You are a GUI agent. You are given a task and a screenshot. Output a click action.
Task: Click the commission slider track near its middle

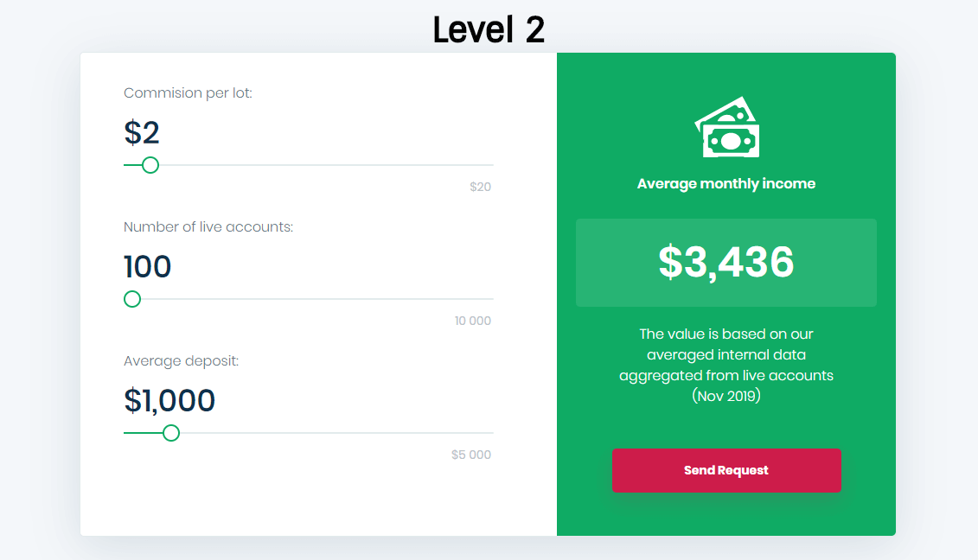point(309,165)
